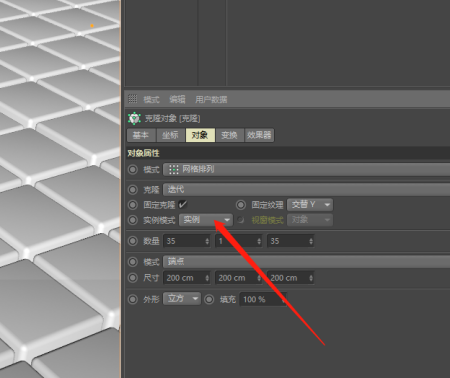Click the orange axis point in viewport

coord(92,25)
